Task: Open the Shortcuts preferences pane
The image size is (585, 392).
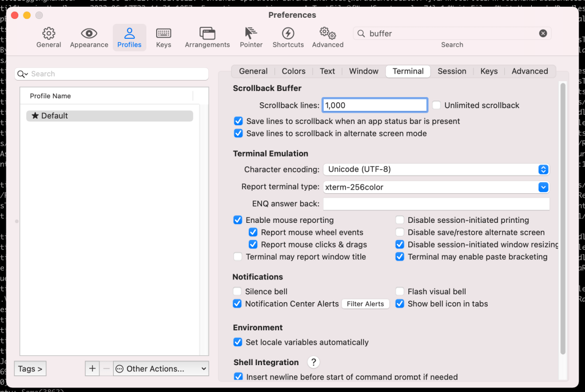Action: [288, 37]
